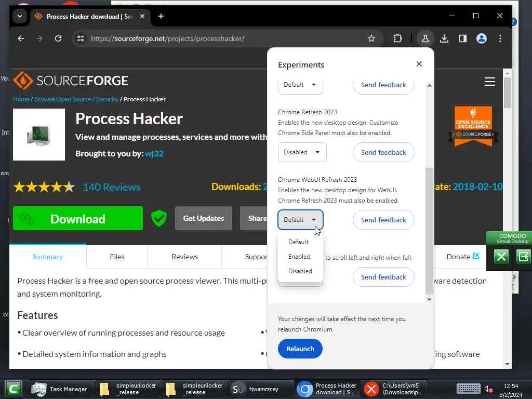Open the Files tab
532x399 pixels.
pos(117,257)
